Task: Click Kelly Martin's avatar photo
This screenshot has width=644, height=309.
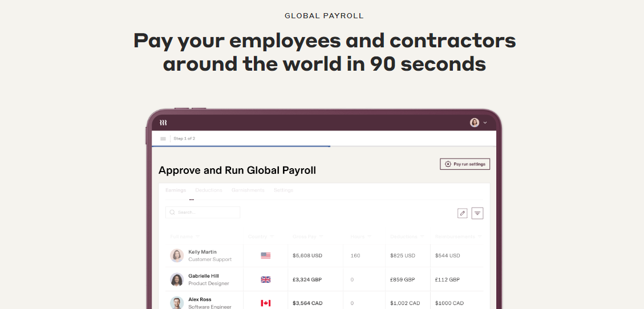Action: (x=177, y=255)
